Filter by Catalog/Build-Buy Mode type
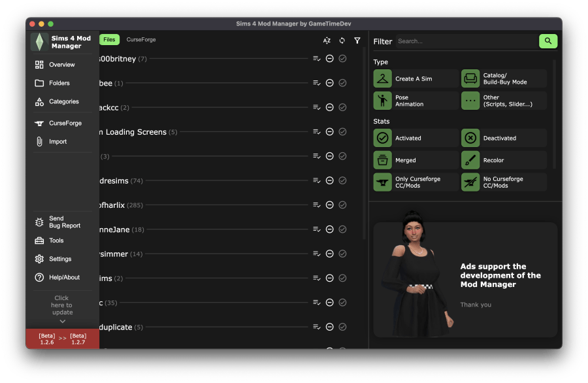 504,79
